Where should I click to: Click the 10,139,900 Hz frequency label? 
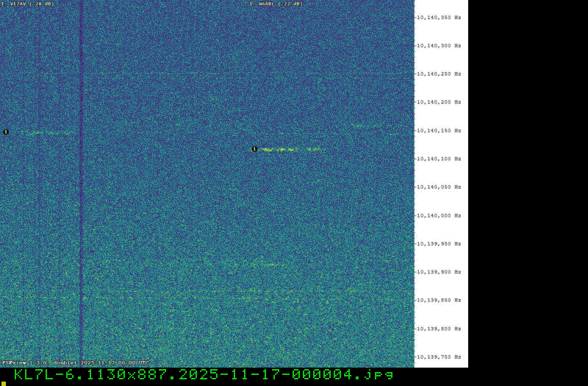(x=439, y=272)
